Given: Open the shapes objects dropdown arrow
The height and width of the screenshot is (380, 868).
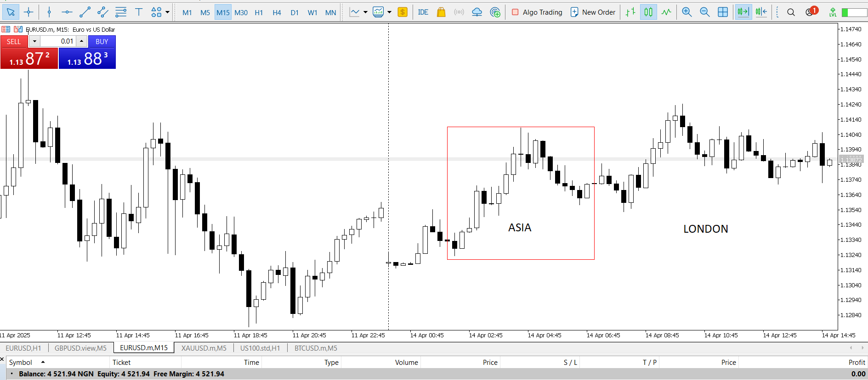Looking at the screenshot, I should click(168, 12).
